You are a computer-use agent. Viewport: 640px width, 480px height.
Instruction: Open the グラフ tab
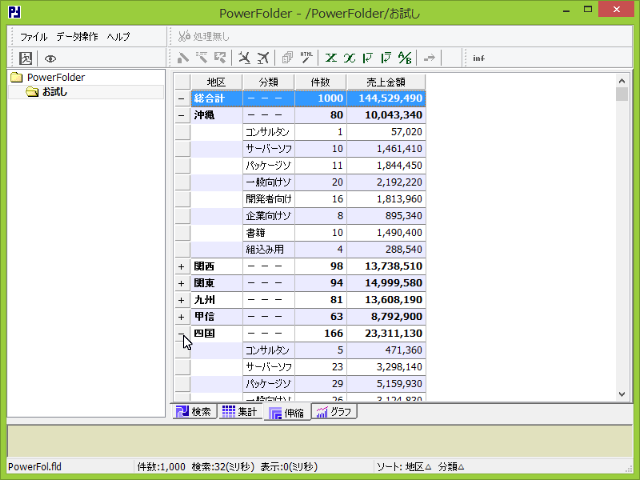point(334,412)
